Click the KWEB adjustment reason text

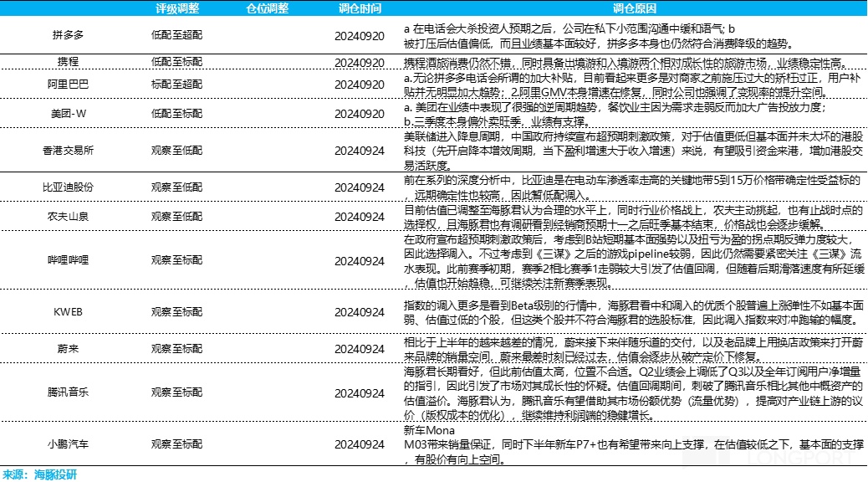point(633,312)
